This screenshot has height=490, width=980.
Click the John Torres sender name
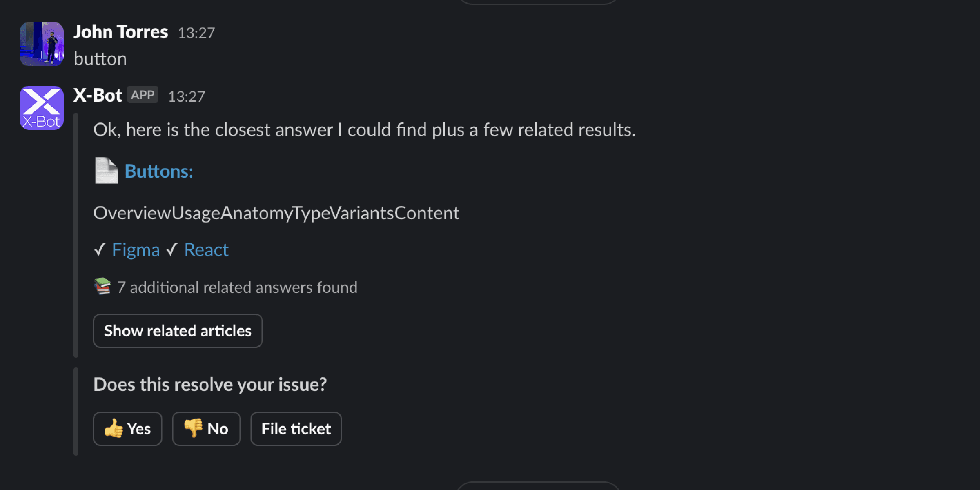point(120,32)
